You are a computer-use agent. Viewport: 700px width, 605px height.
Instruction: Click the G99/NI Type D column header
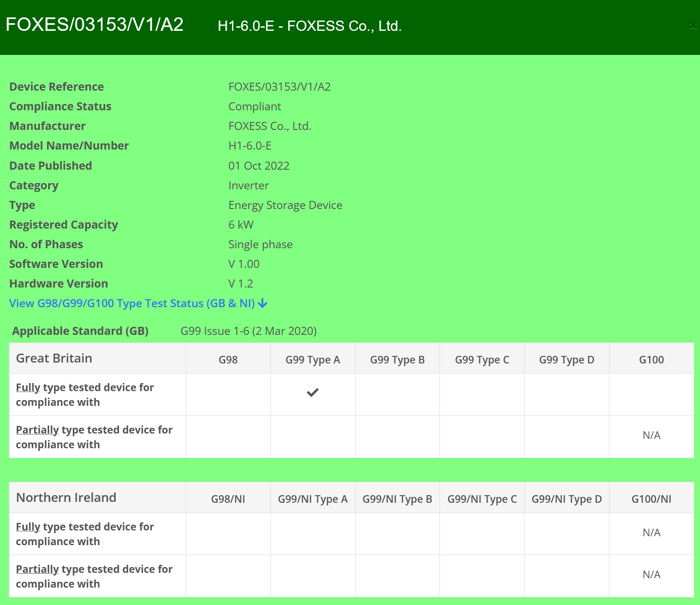566,499
